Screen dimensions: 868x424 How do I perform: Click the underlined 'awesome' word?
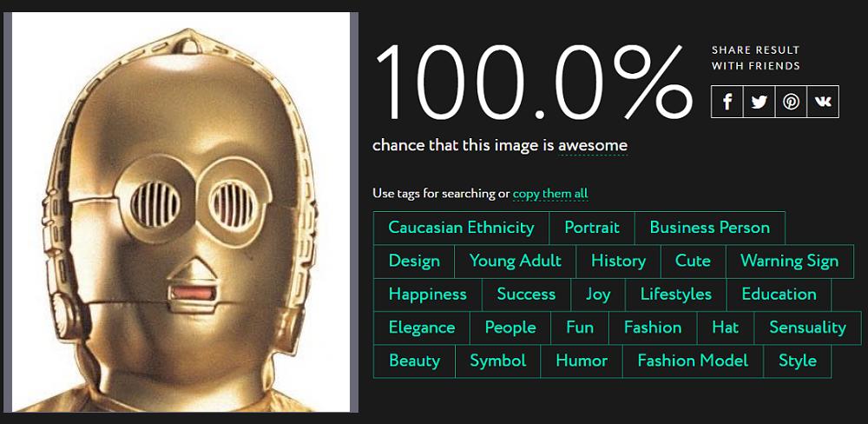[593, 145]
